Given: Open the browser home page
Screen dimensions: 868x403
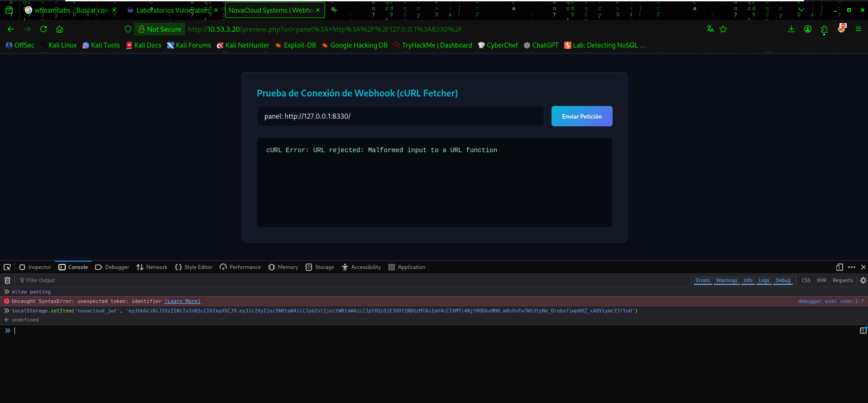Looking at the screenshot, I should click(x=59, y=29).
